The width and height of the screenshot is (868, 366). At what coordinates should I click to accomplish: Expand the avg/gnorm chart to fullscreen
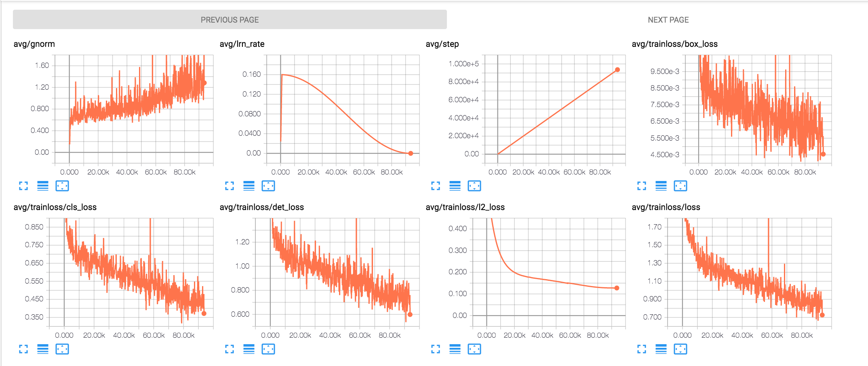click(23, 186)
